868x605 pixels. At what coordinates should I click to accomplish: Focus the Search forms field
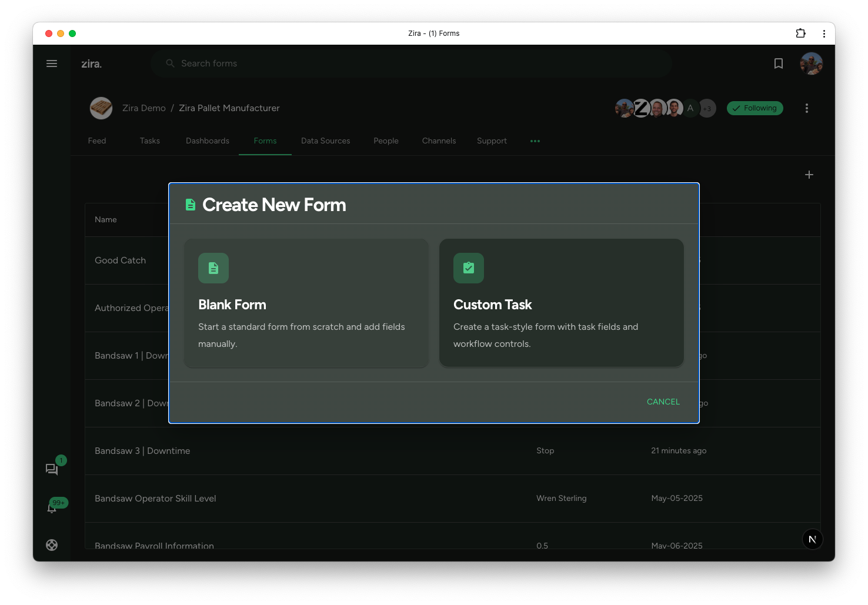pos(411,63)
